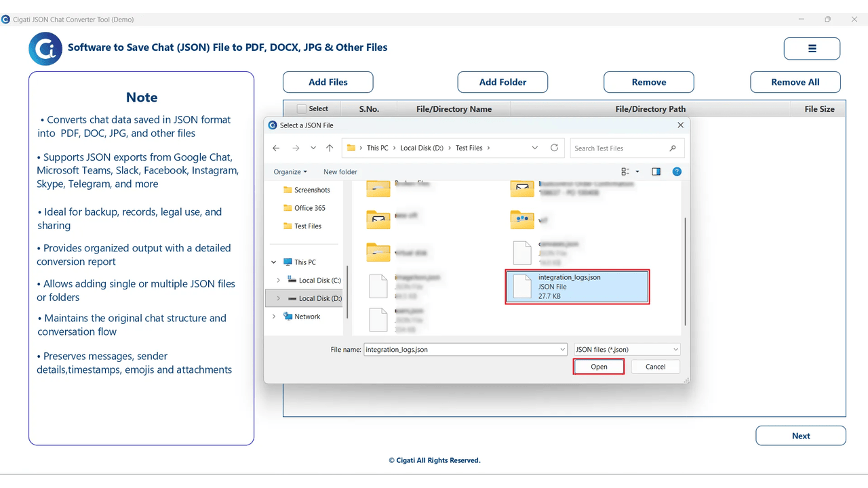Navigate up one folder level
This screenshot has width=868, height=488.
pos(330,148)
